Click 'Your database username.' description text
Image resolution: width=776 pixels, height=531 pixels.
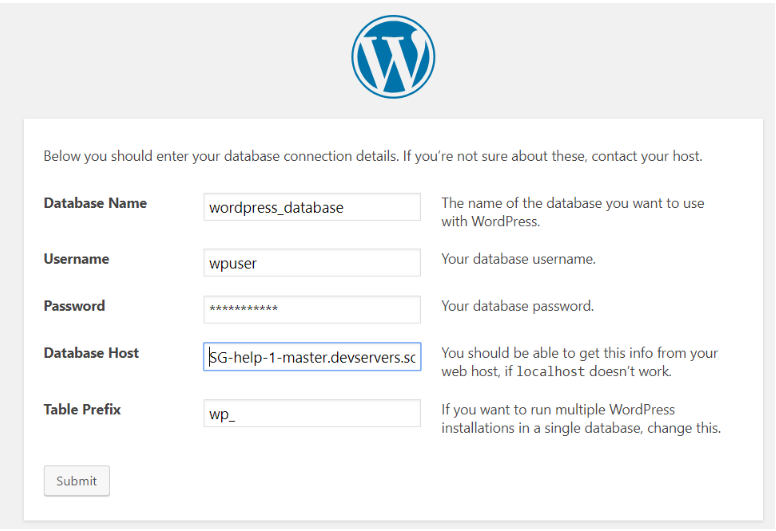point(518,259)
